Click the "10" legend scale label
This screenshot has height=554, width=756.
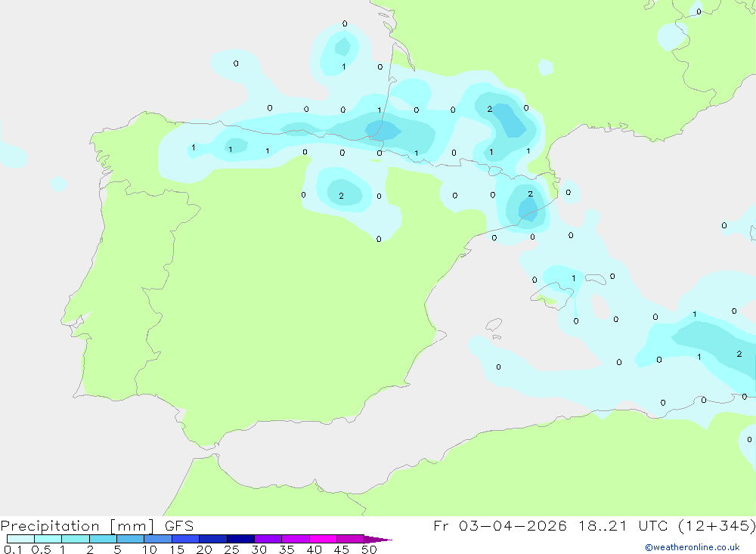[149, 549]
